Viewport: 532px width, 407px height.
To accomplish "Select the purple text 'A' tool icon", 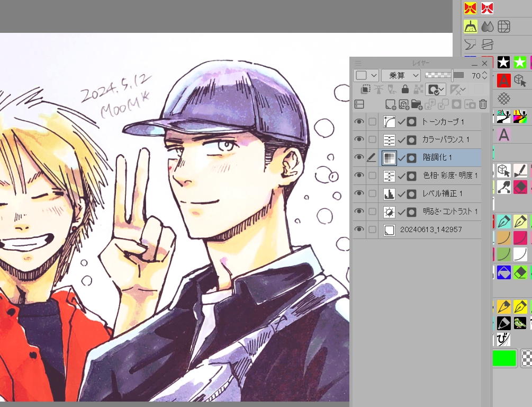I will [x=503, y=135].
